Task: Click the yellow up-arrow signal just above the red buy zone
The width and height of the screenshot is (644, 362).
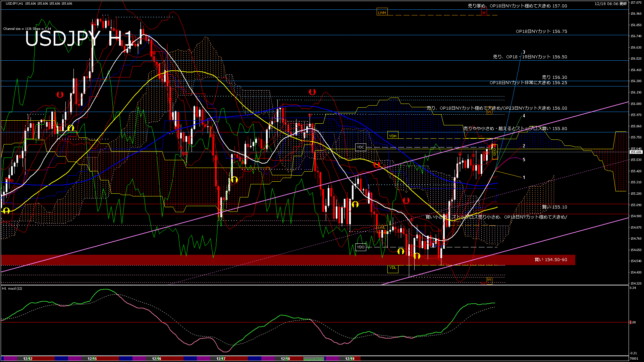Action: (x=400, y=251)
